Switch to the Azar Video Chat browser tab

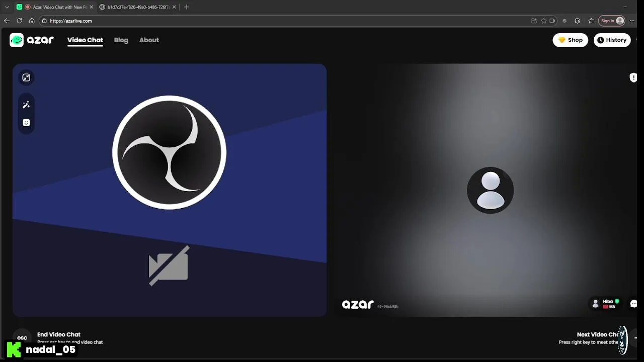tap(55, 7)
